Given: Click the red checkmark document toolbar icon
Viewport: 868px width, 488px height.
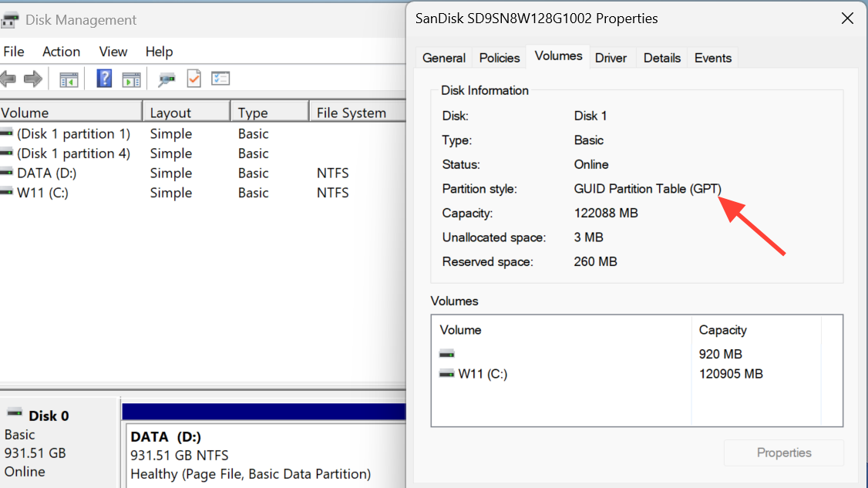Looking at the screenshot, I should click(193, 79).
